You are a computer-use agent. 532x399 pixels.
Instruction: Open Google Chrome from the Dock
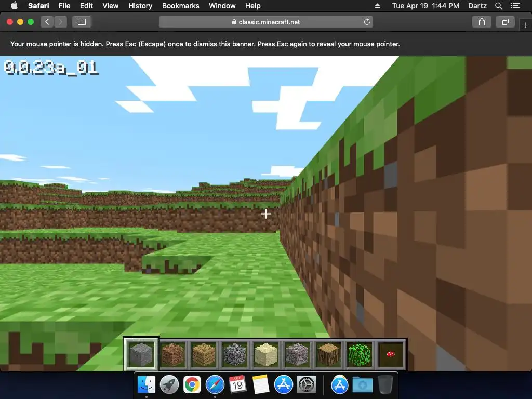[x=192, y=385]
